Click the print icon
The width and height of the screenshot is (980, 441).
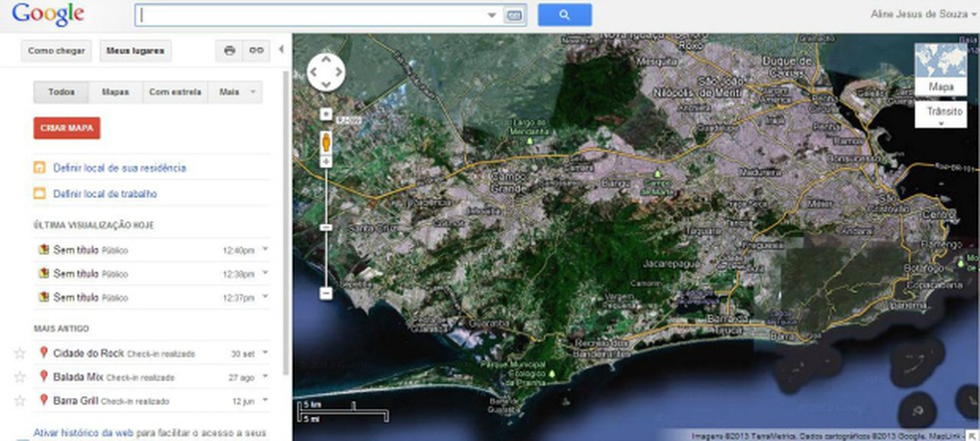(230, 51)
